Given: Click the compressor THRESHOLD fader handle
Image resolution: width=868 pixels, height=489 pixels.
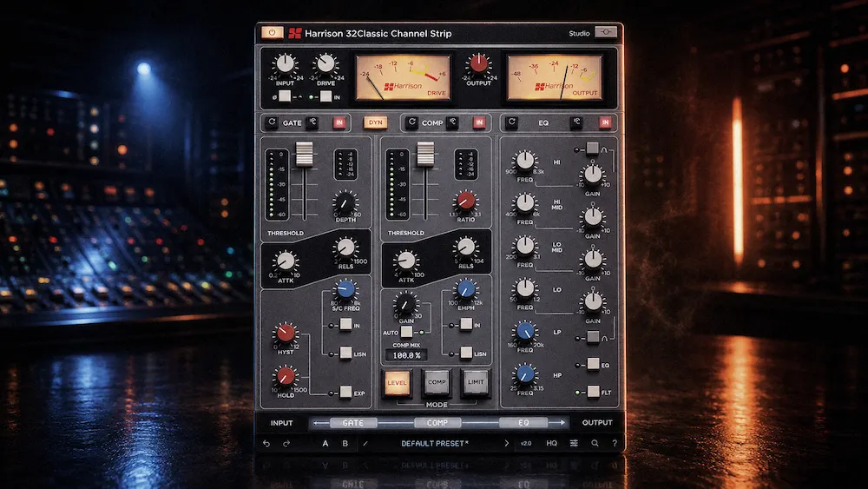Looking at the screenshot, I should click(425, 154).
